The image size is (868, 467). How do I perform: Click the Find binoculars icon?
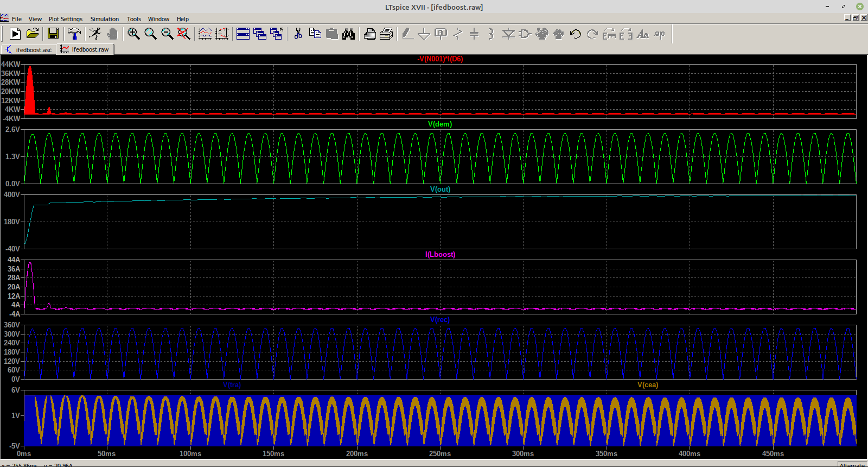[x=348, y=34]
